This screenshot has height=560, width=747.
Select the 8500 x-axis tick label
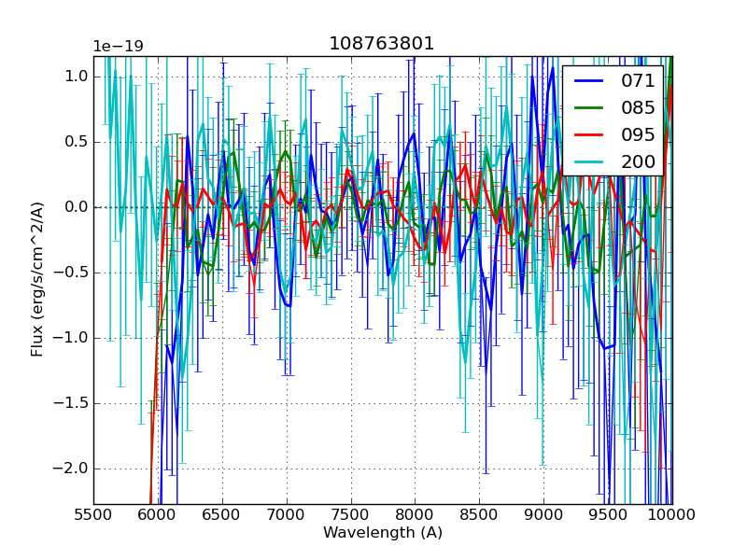tap(479, 514)
